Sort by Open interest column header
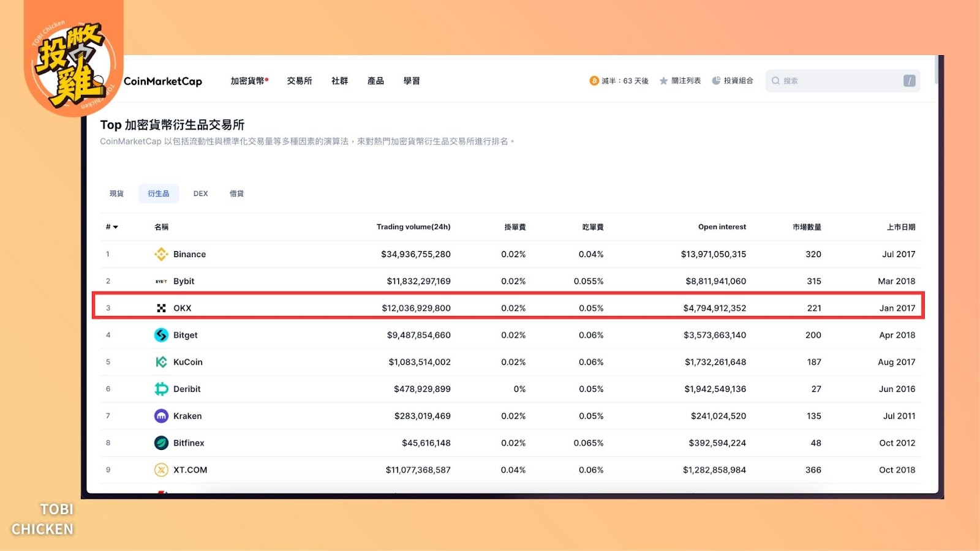Viewport: 980px width, 551px height. [x=722, y=227]
